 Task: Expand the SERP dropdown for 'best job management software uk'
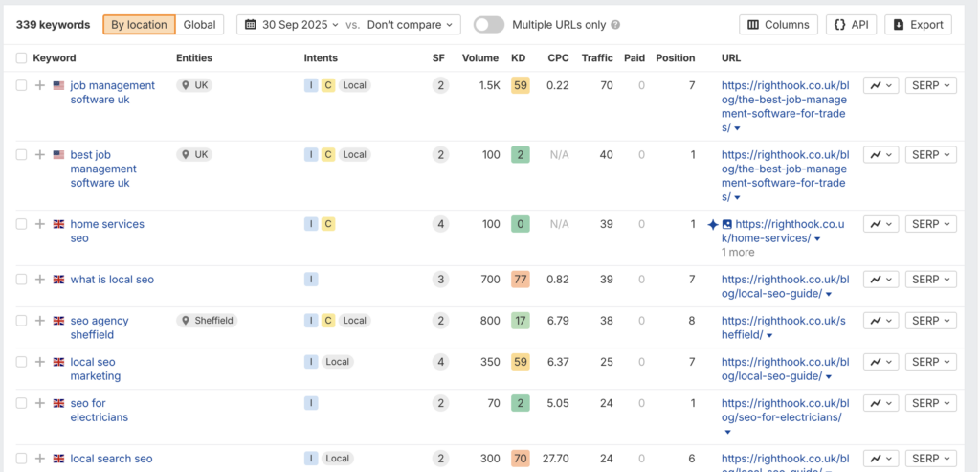[x=930, y=154]
